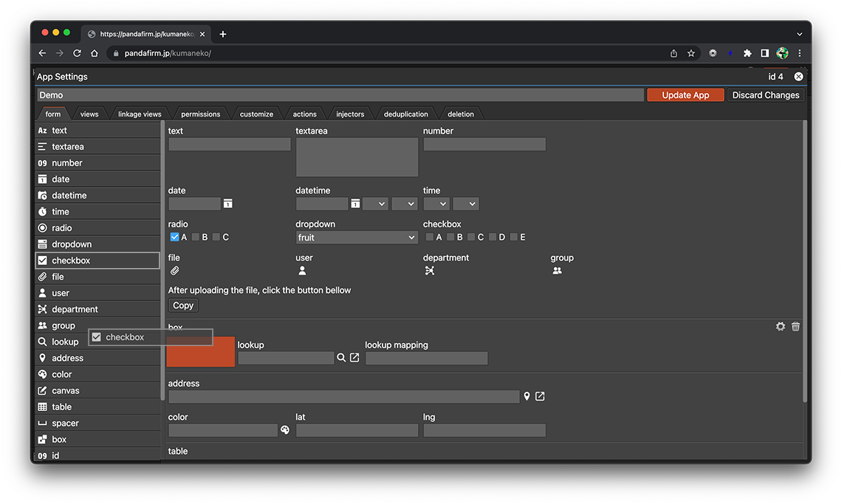Viewport: 842px width, 504px height.
Task: Click the group people icon in form
Action: [x=557, y=271]
